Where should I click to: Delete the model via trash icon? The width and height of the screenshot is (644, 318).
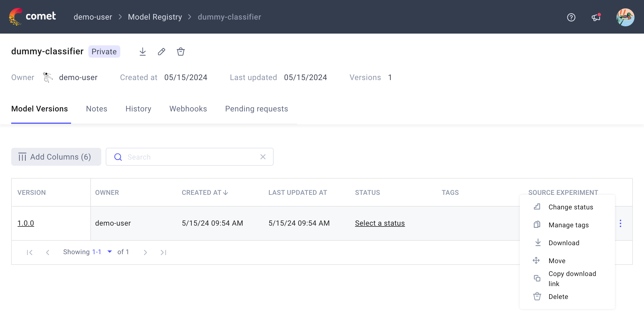180,52
